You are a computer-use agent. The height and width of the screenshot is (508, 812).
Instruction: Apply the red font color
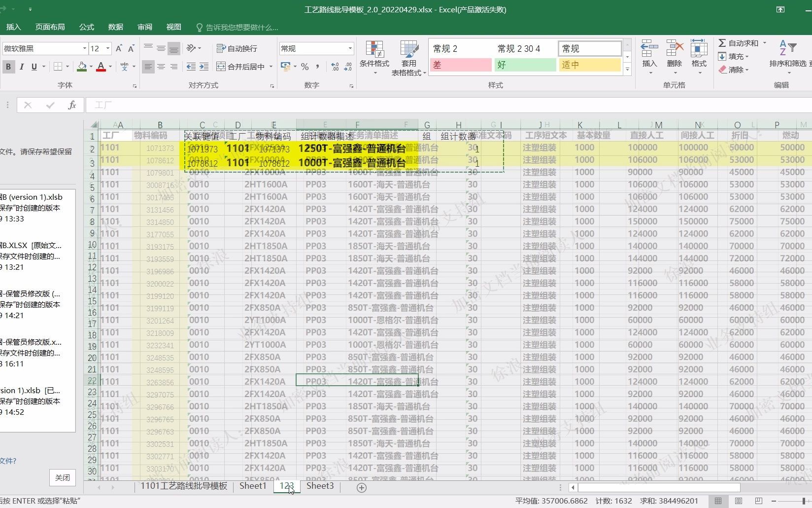pyautogui.click(x=101, y=67)
